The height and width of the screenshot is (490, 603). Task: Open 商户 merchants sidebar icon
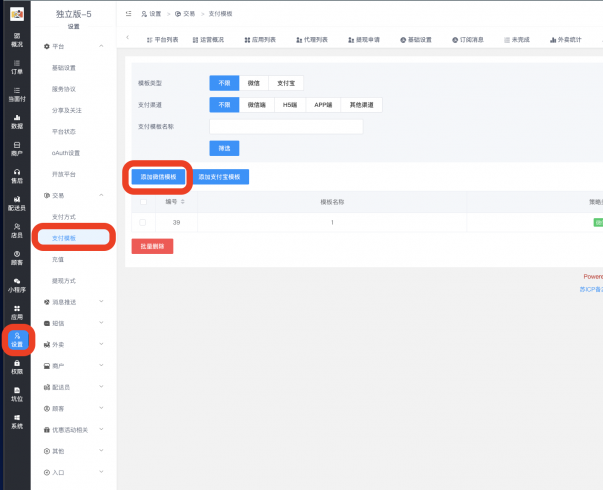tap(16, 149)
